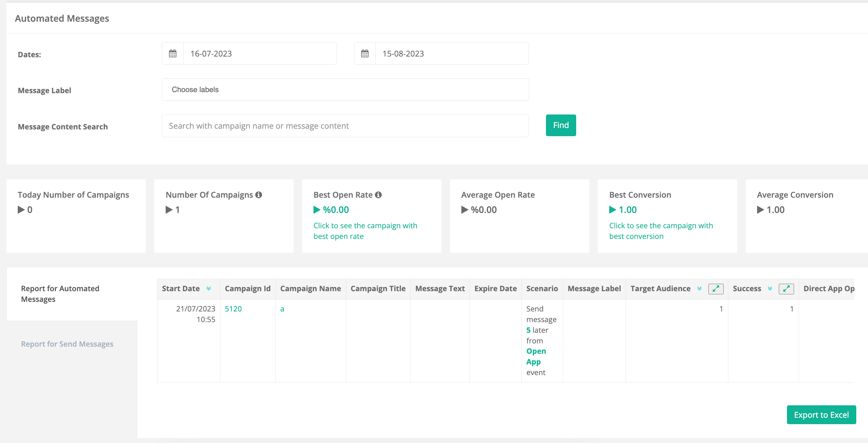Select Report for Automated Messages tab
Image resolution: width=868 pixels, height=443 pixels.
[x=60, y=294]
